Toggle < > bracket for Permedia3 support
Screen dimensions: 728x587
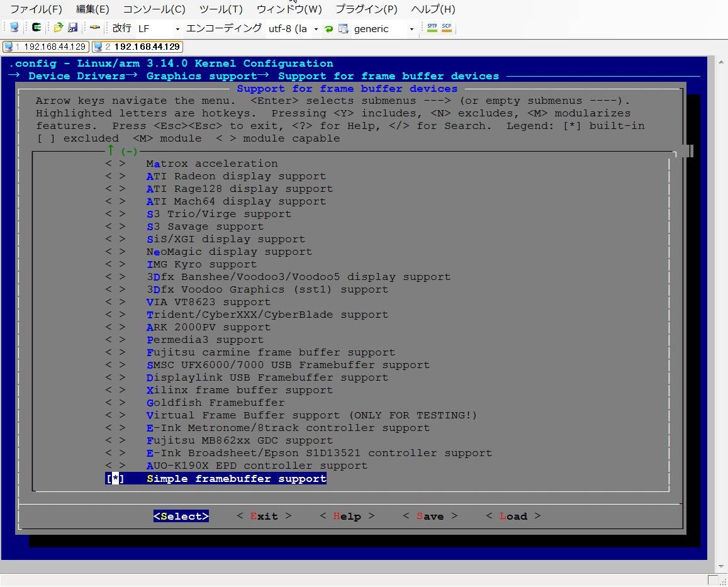point(115,340)
